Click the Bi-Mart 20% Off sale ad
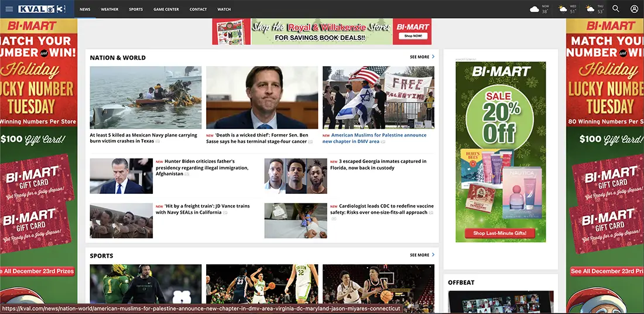 501,152
